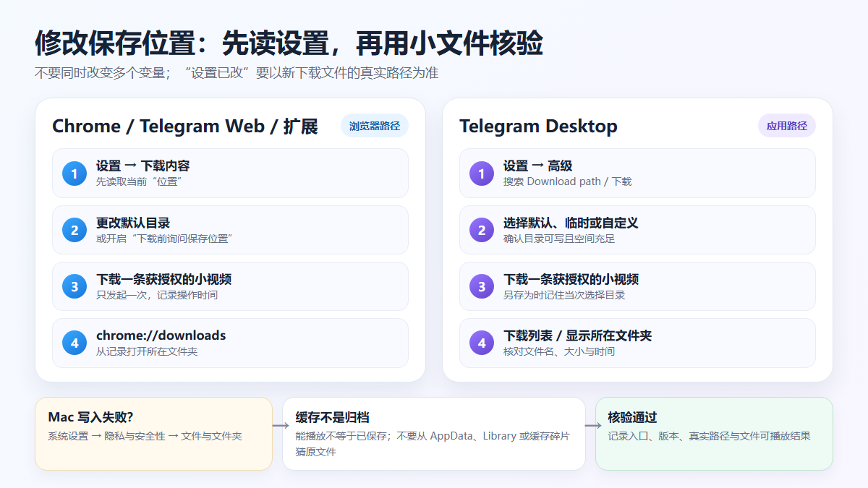Click the purple circle numbered 4 beside 下载列表 / 显示所在文件夹

(482, 343)
